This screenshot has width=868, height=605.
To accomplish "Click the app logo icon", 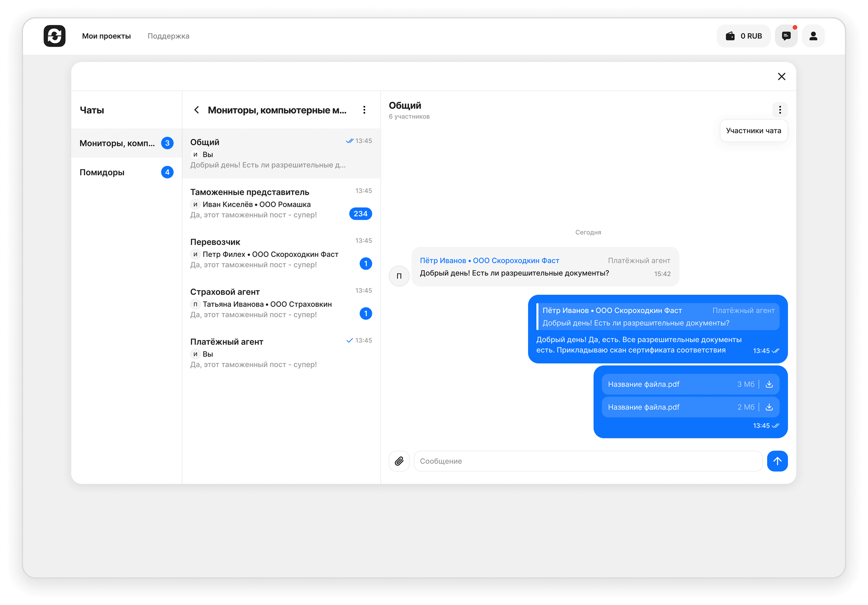I will [54, 36].
